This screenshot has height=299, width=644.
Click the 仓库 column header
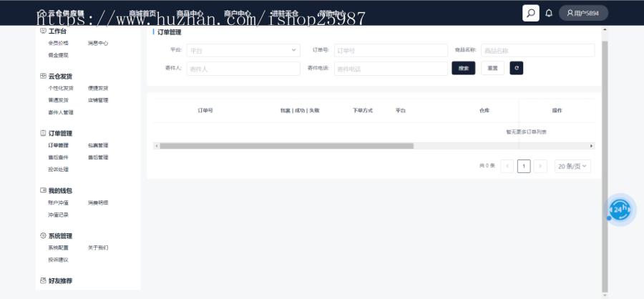click(x=484, y=110)
